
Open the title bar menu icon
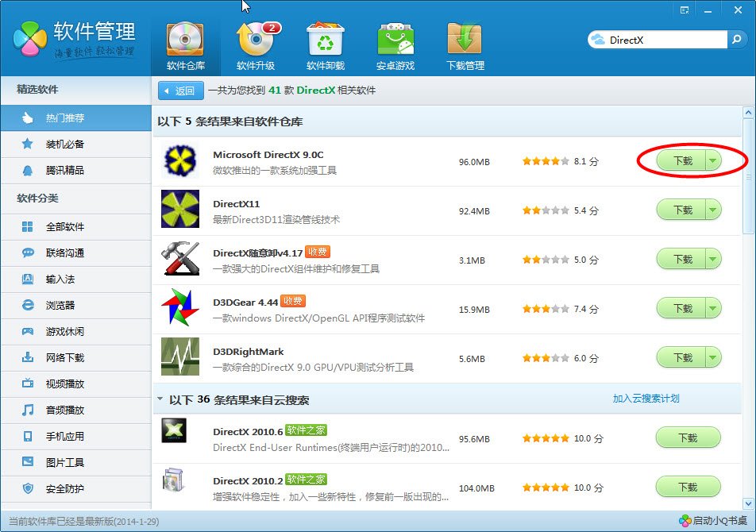click(685, 10)
